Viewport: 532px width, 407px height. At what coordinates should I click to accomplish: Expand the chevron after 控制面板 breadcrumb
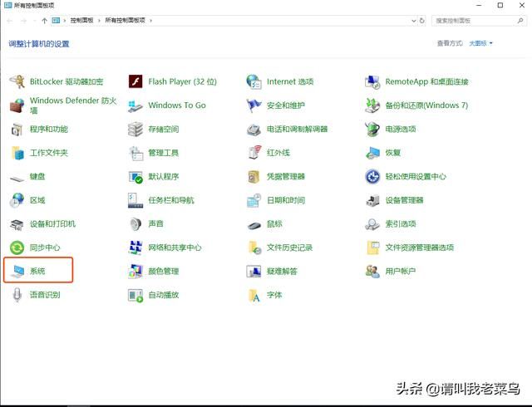click(99, 21)
